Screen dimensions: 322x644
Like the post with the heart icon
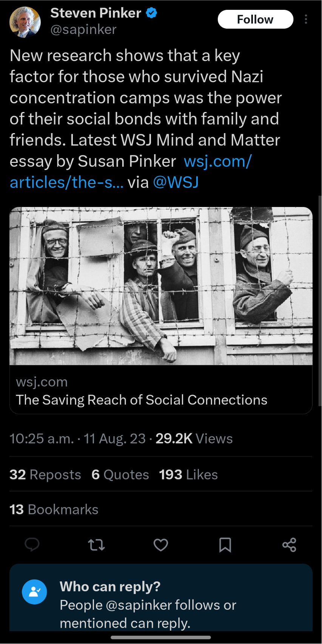[161, 545]
